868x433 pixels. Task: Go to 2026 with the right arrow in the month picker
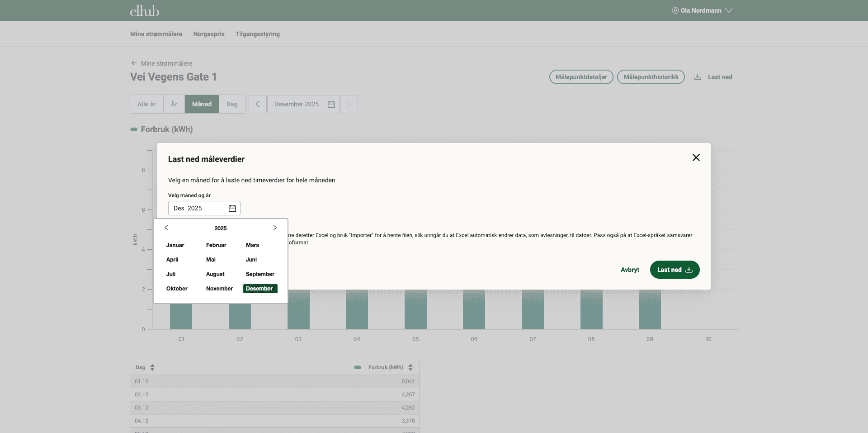click(274, 228)
